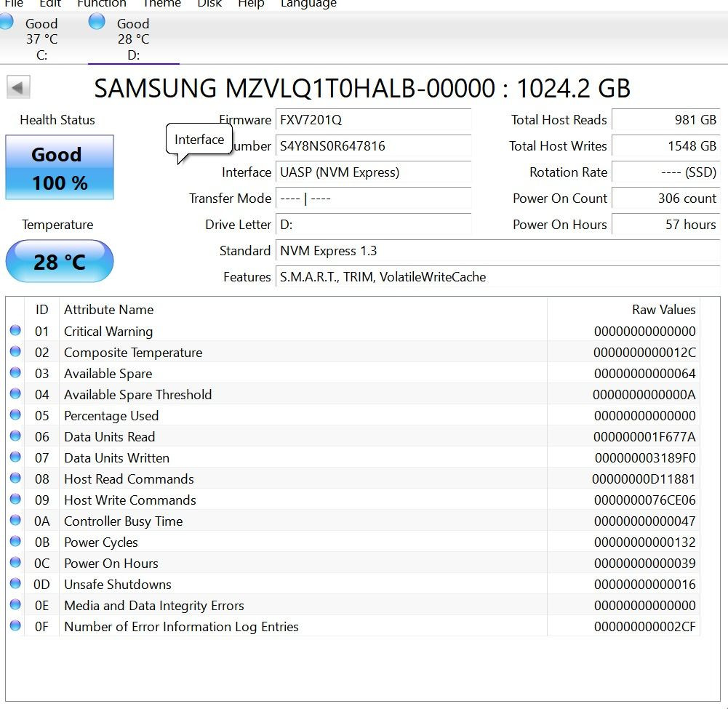The width and height of the screenshot is (728, 709).
Task: Click status orb for Available Spare Threshold
Action: 15,393
